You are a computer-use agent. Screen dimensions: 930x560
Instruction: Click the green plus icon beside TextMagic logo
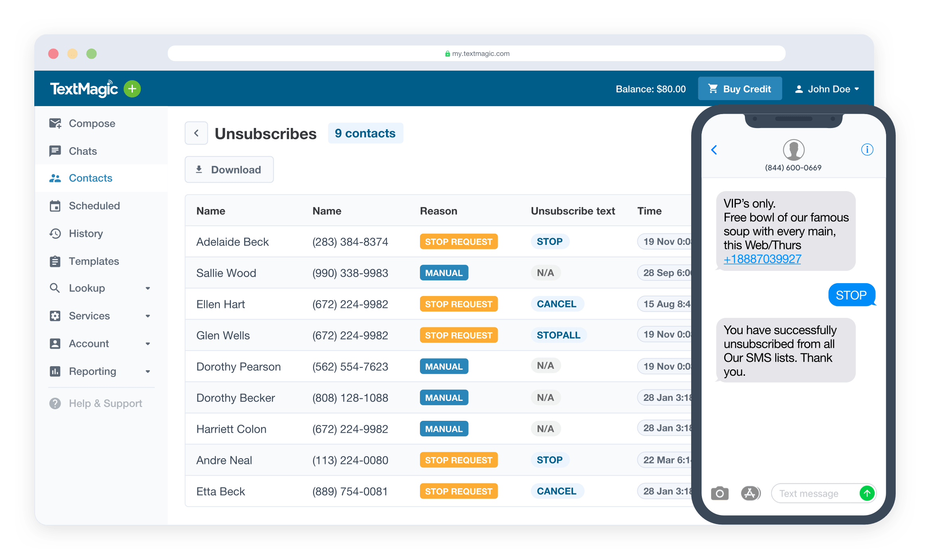point(132,89)
